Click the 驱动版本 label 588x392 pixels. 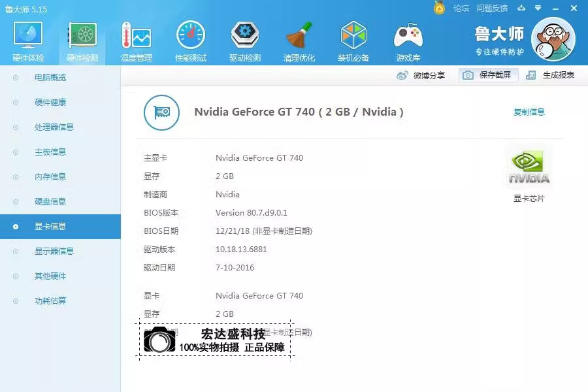159,250
